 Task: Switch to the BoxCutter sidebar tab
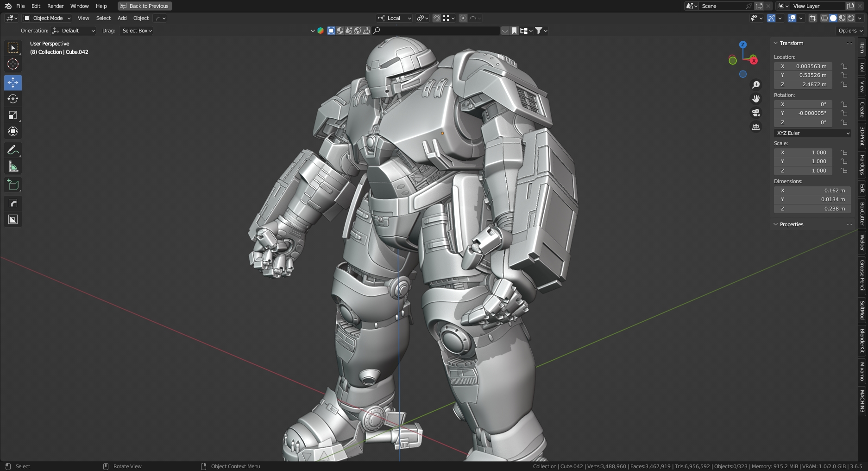(x=862, y=214)
